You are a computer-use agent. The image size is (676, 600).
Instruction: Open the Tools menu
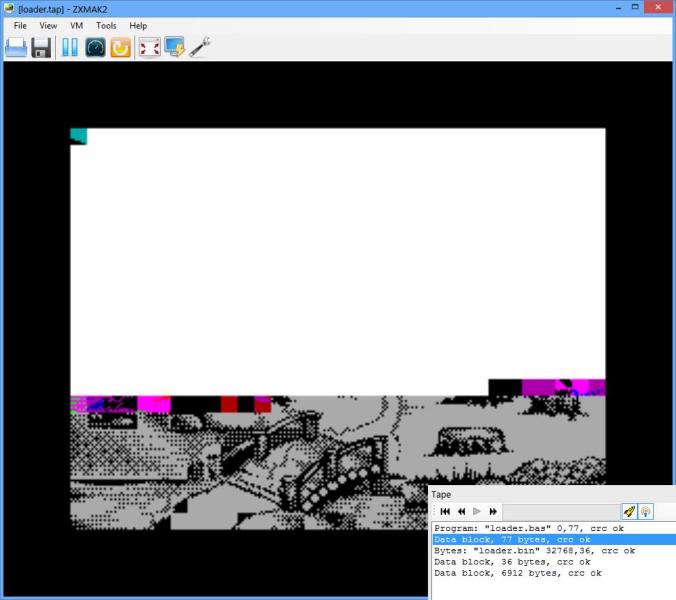pos(106,25)
